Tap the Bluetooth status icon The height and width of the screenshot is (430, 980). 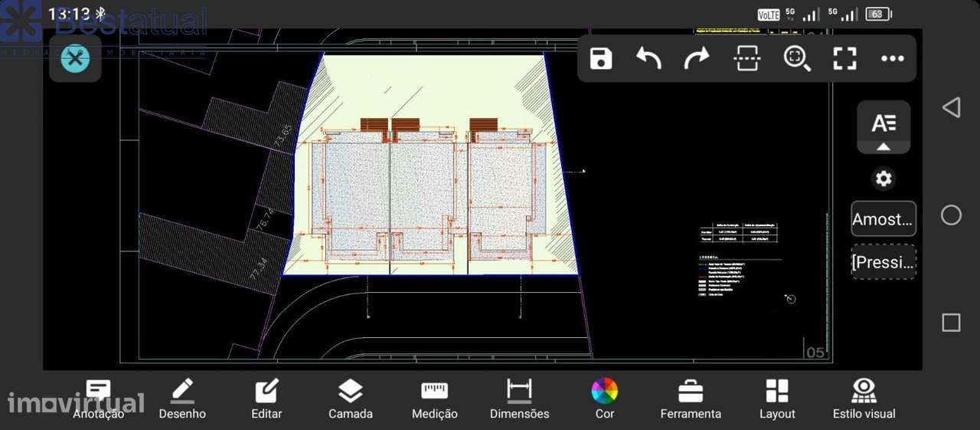(100, 14)
